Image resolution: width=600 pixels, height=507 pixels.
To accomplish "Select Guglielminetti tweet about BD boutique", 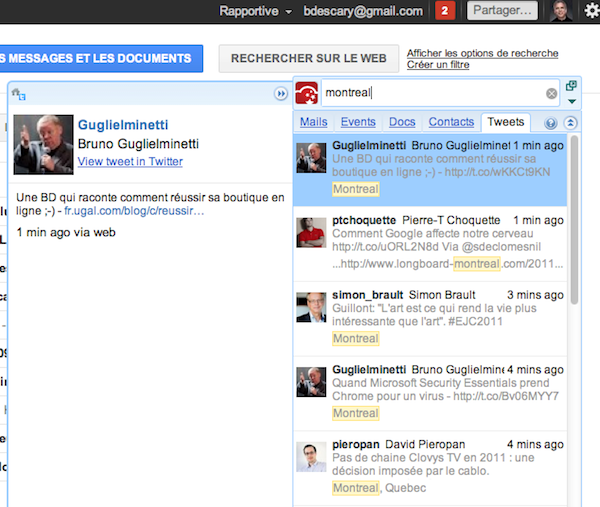I will coord(430,170).
